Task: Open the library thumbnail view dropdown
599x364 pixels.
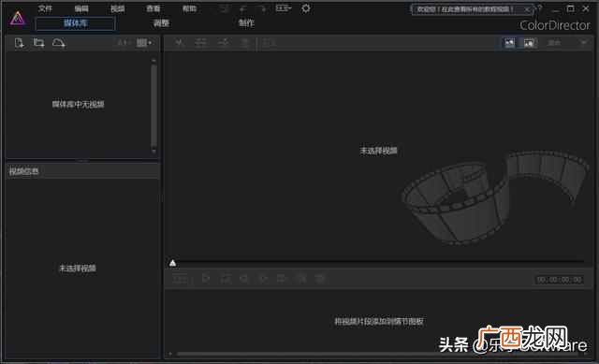Action: coord(144,43)
